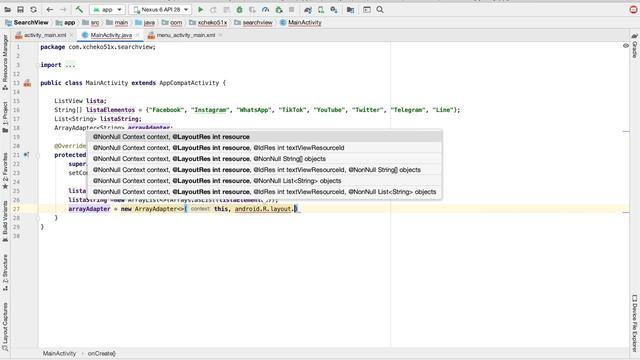Select overload with resource and List<String> objects
The width and height of the screenshot is (640, 360).
pos(265,181)
